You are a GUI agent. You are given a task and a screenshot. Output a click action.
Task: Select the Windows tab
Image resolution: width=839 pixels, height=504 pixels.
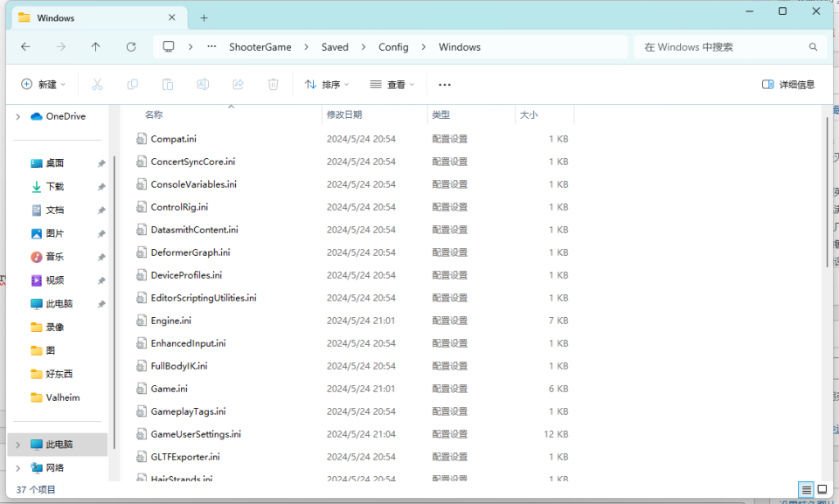[x=100, y=17]
